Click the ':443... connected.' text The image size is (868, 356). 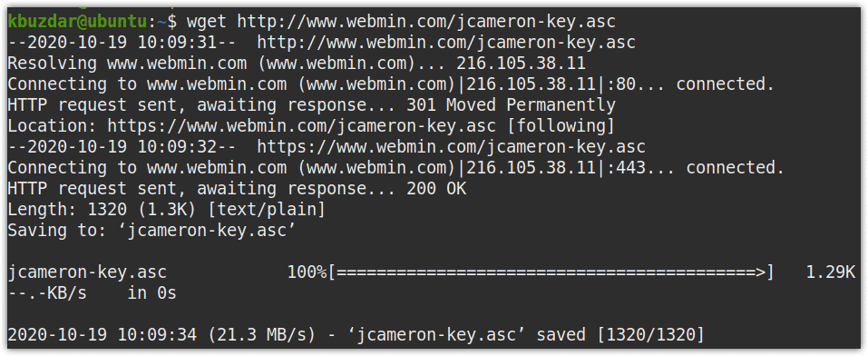coord(694,167)
